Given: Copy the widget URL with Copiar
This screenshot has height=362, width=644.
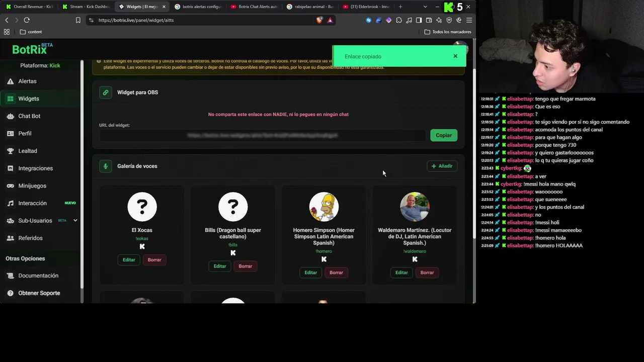Looking at the screenshot, I should pyautogui.click(x=444, y=135).
